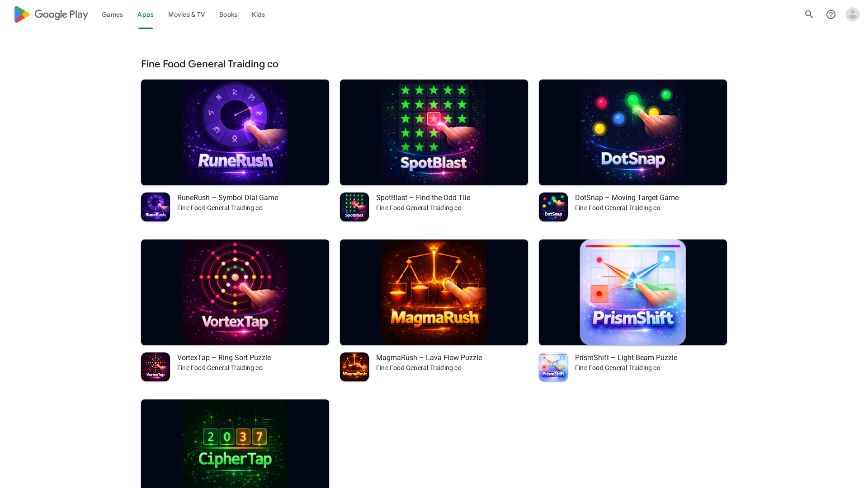Go to the Movies & TV tab
868x488 pixels.
(186, 14)
